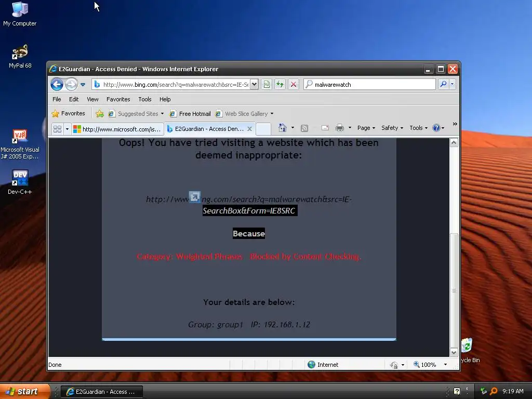Click Add to Favorites Bar star icon
Image resolution: width=532 pixels, height=399 pixels.
point(100,114)
